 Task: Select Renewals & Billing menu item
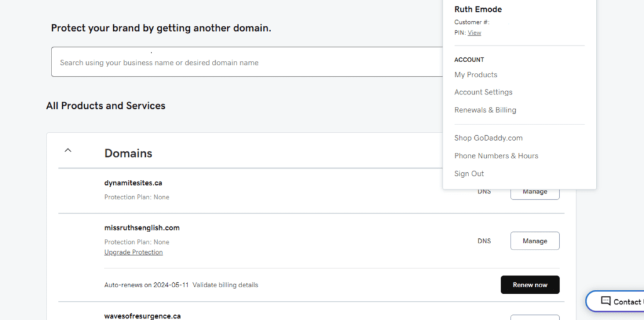[x=485, y=110]
